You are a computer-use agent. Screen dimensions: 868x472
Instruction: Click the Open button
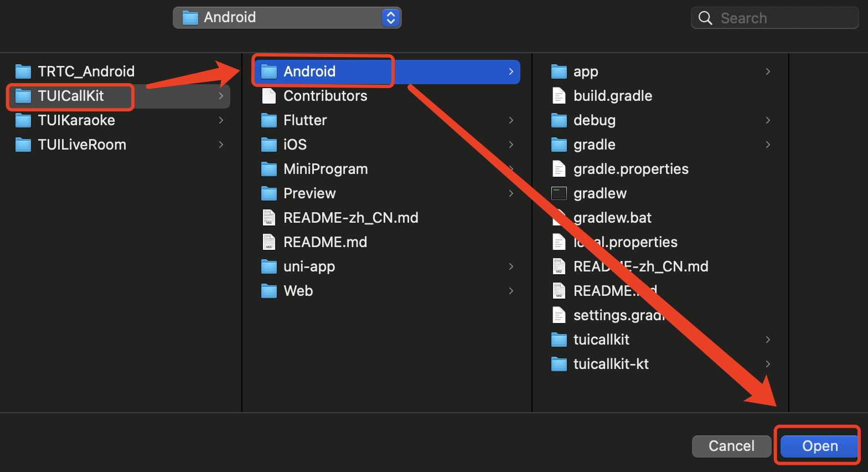[x=819, y=446]
